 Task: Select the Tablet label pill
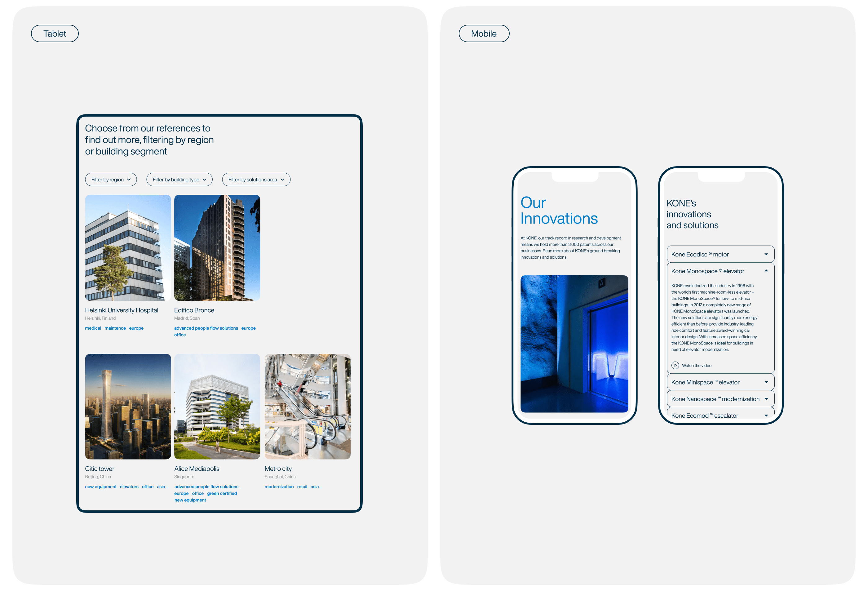point(55,33)
